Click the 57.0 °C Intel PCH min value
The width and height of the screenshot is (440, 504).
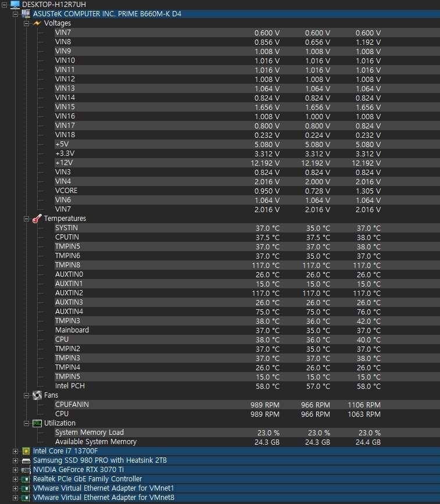coord(318,387)
